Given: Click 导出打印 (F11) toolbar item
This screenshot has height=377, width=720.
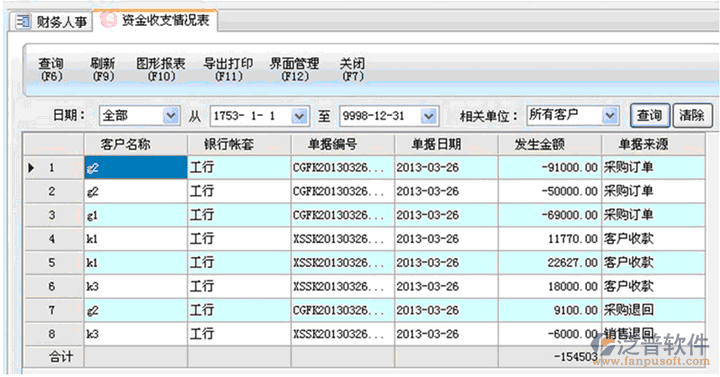Looking at the screenshot, I should coord(228,70).
